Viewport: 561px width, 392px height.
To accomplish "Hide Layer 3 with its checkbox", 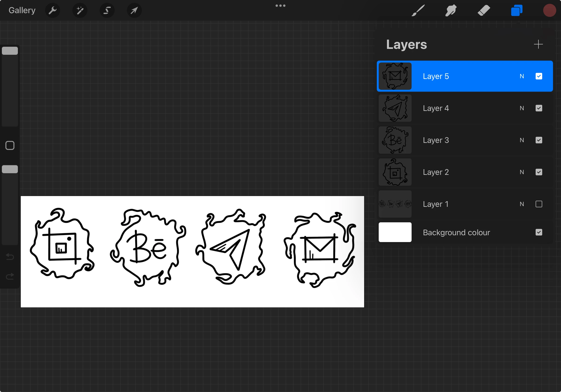I will [539, 140].
